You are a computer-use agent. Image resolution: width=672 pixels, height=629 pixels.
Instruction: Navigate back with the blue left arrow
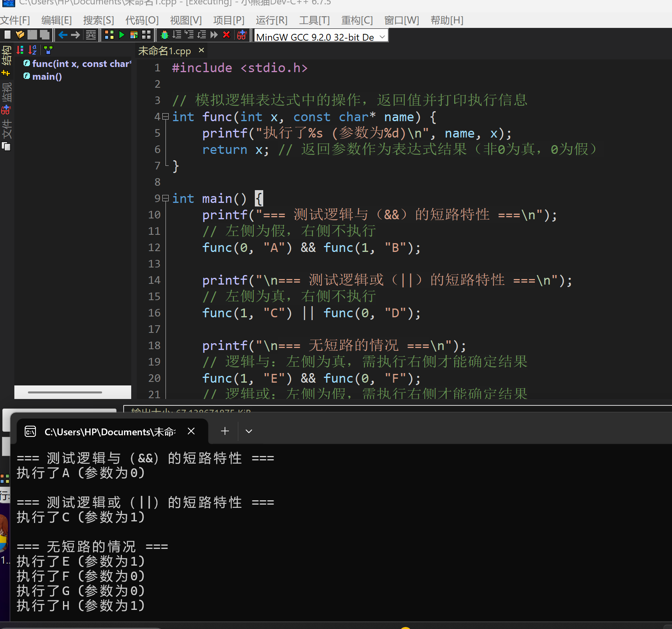pos(63,35)
